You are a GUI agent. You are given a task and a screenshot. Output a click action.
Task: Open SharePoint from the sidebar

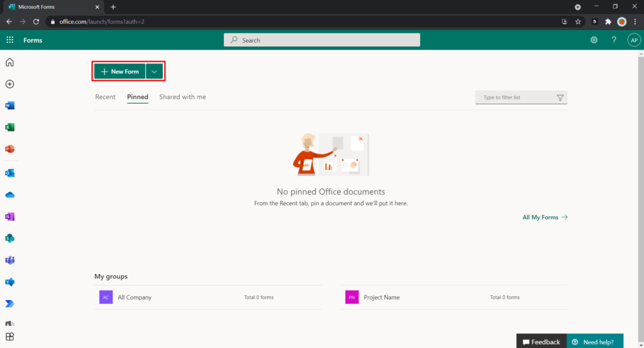(x=10, y=239)
